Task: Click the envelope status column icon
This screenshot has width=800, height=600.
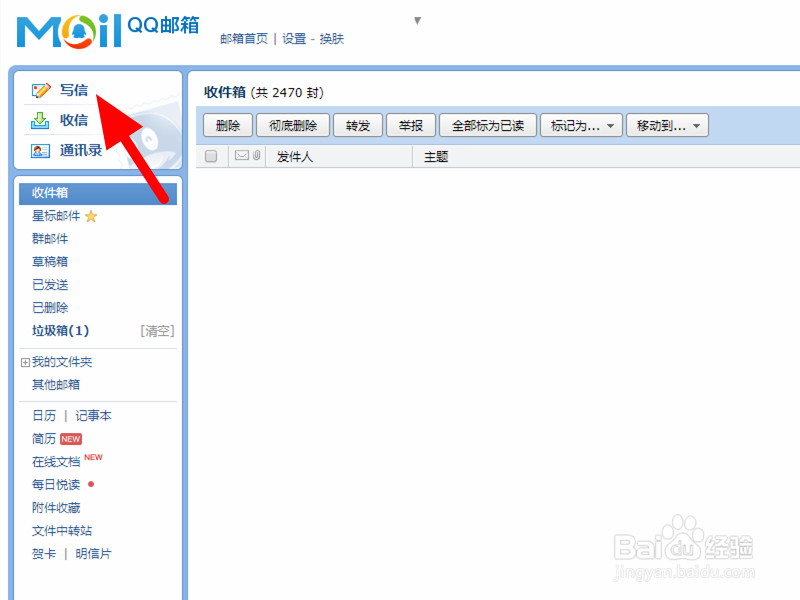Action: coord(242,155)
